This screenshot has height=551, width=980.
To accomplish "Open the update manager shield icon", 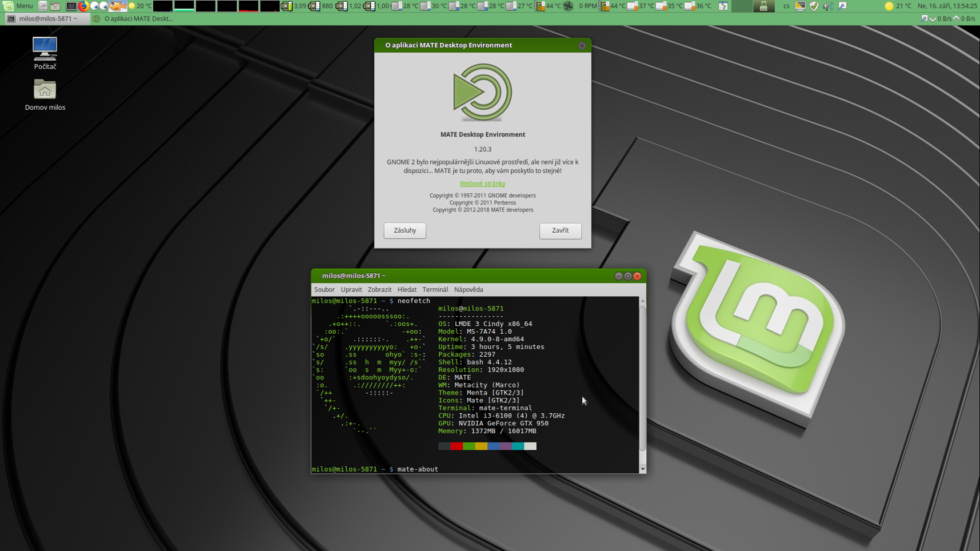I will click(814, 6).
